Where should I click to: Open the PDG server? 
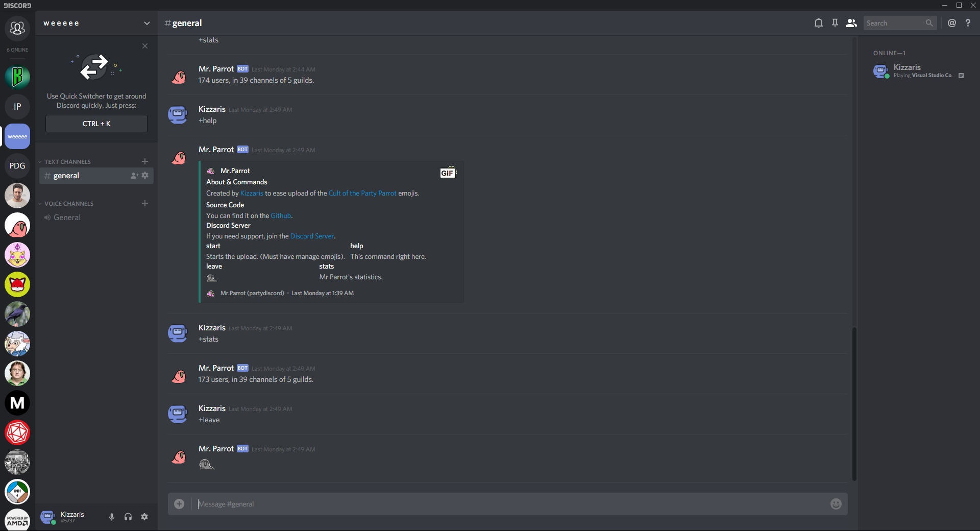point(17,166)
